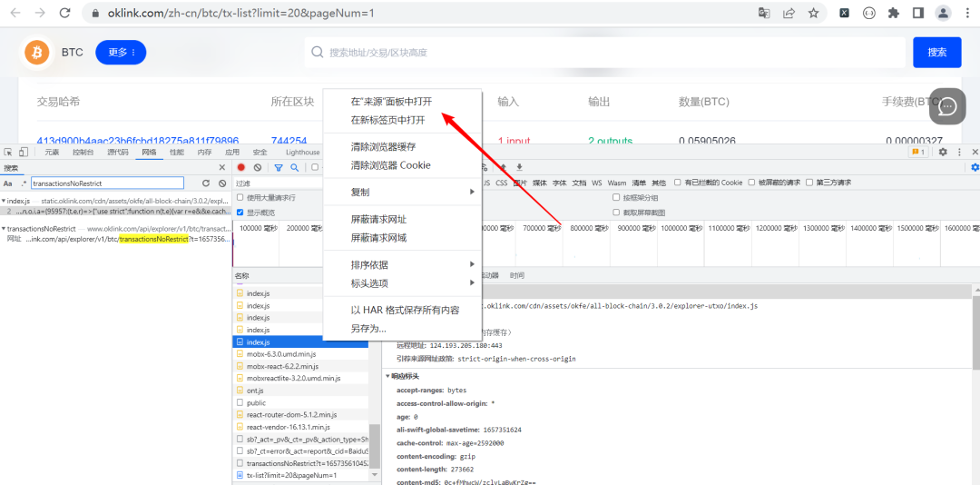The width and height of the screenshot is (980, 485).
Task: Click the share page icon in address bar
Action: 789,13
